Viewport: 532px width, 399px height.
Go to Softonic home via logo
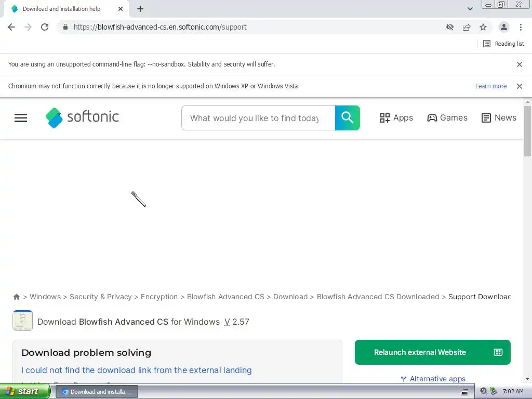82,117
